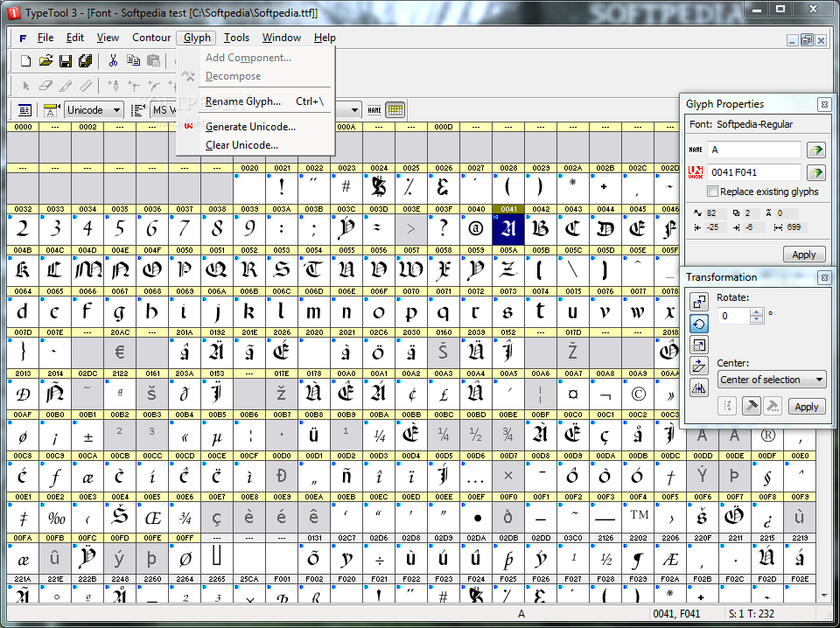Viewport: 840px width, 628px height.
Task: Check Replace existing glyphs checkbox
Action: [712, 192]
